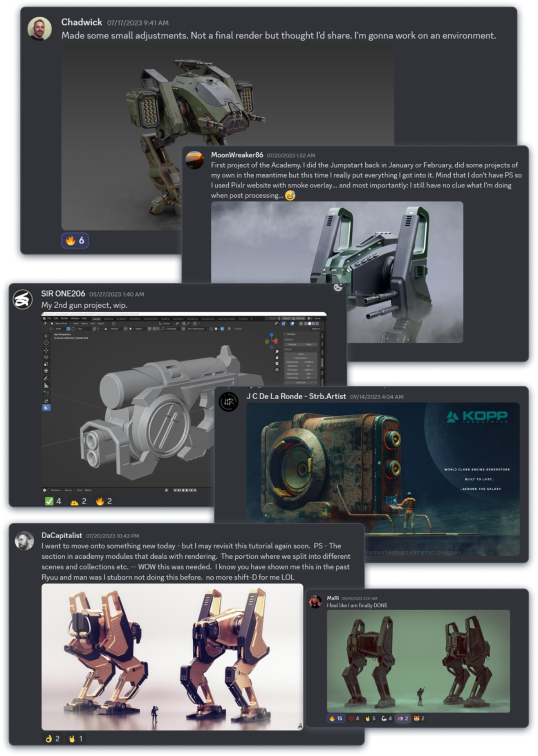Viewport: 538px width, 756px height.
Task: Toggle the fire reaction on SIR ONE206's post
Action: point(104,501)
